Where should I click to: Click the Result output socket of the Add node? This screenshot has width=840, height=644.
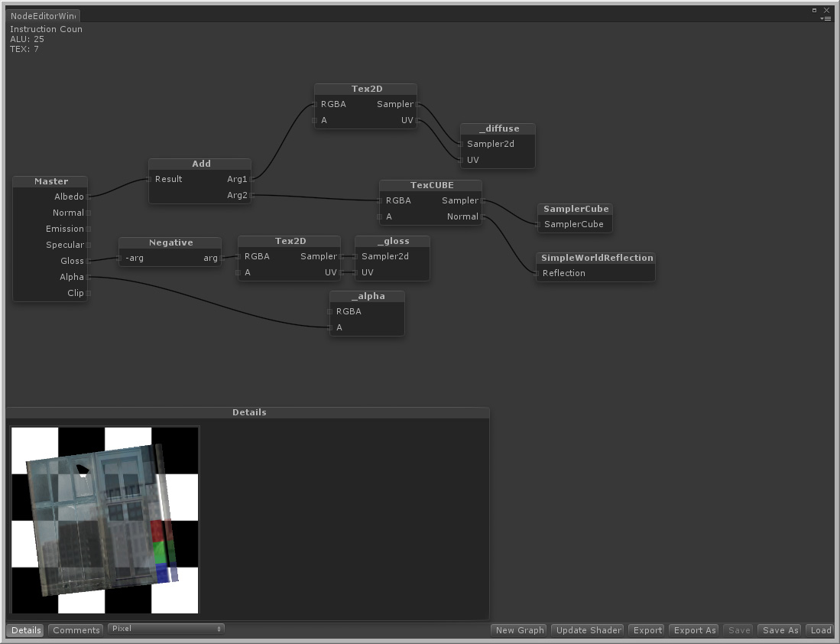(x=151, y=179)
